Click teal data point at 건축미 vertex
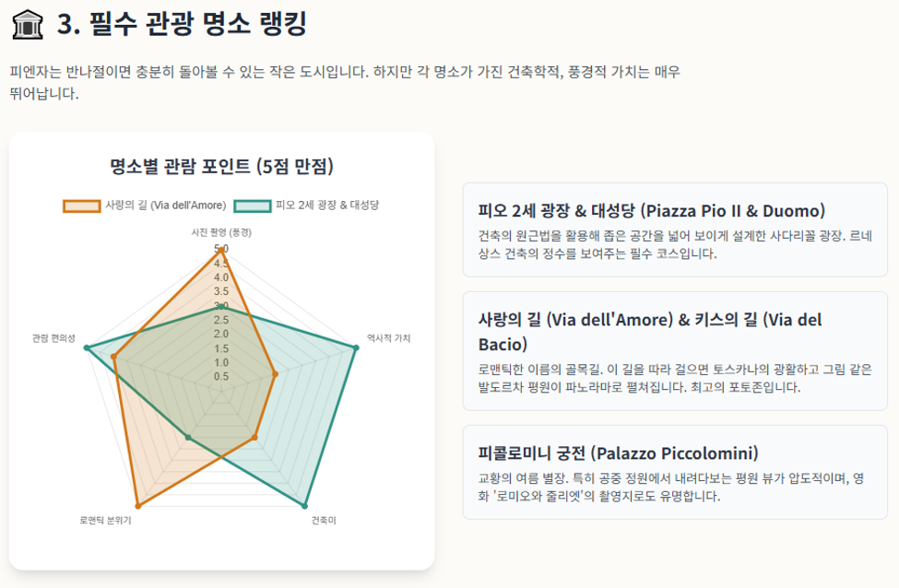 tap(304, 505)
